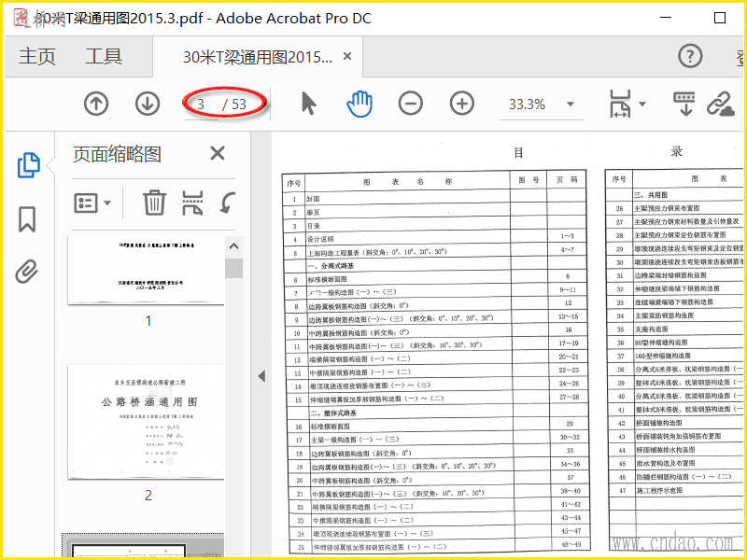The width and height of the screenshot is (747, 560).
Task: Insert pages from thumbnail toolbar
Action: tap(192, 203)
